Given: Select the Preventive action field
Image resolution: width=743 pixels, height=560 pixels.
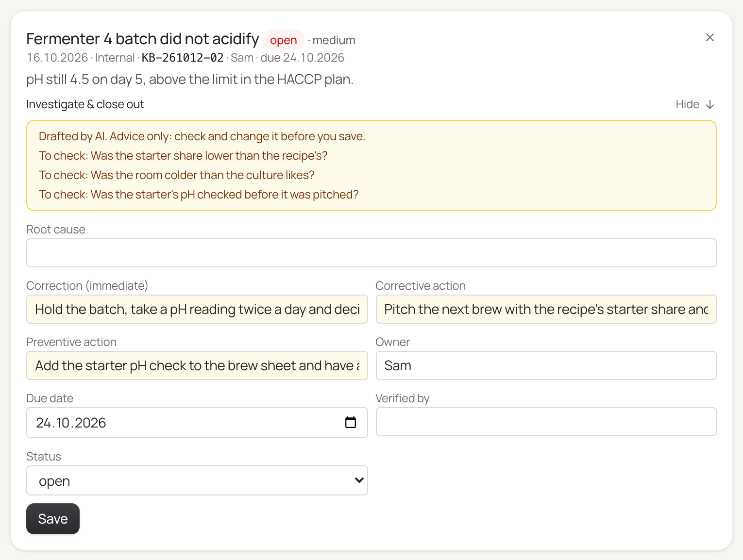Looking at the screenshot, I should point(197,365).
